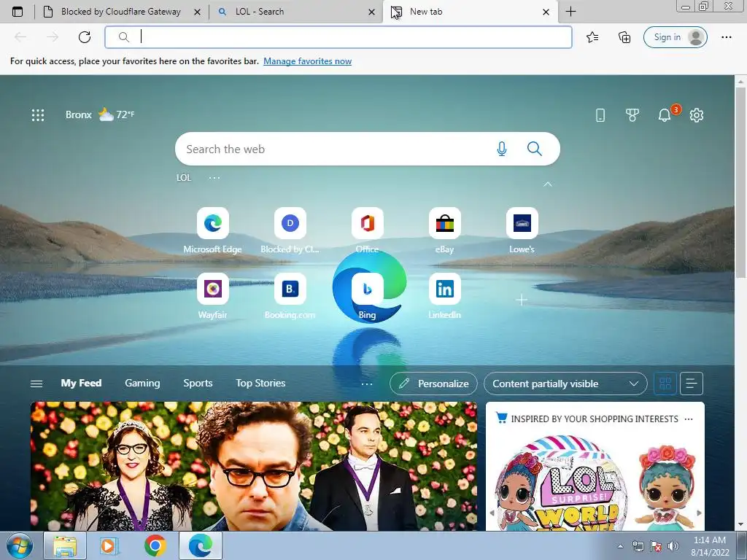Open the Settings and more ellipsis
The image size is (747, 560).
click(726, 37)
